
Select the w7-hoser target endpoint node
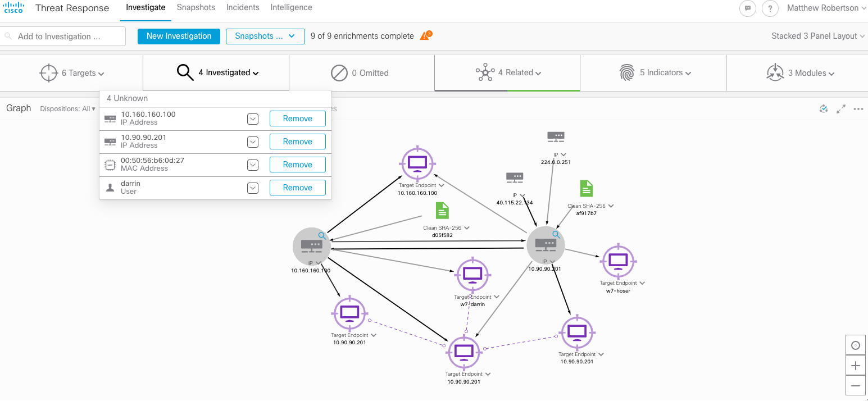click(618, 261)
